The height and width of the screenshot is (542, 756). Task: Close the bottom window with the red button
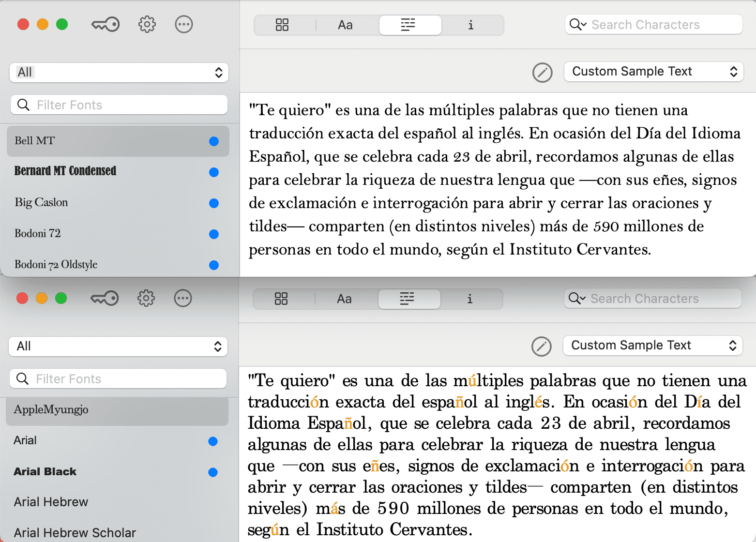pos(22,298)
